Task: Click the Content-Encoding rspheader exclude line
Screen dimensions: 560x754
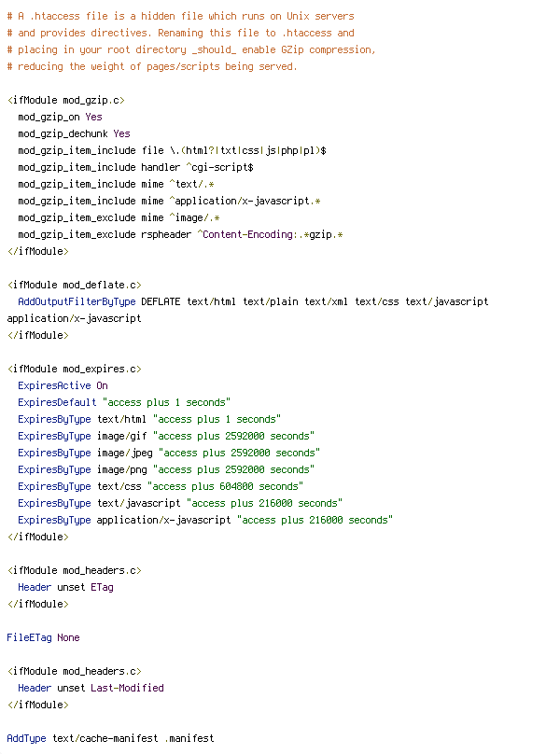Action: tap(180, 234)
